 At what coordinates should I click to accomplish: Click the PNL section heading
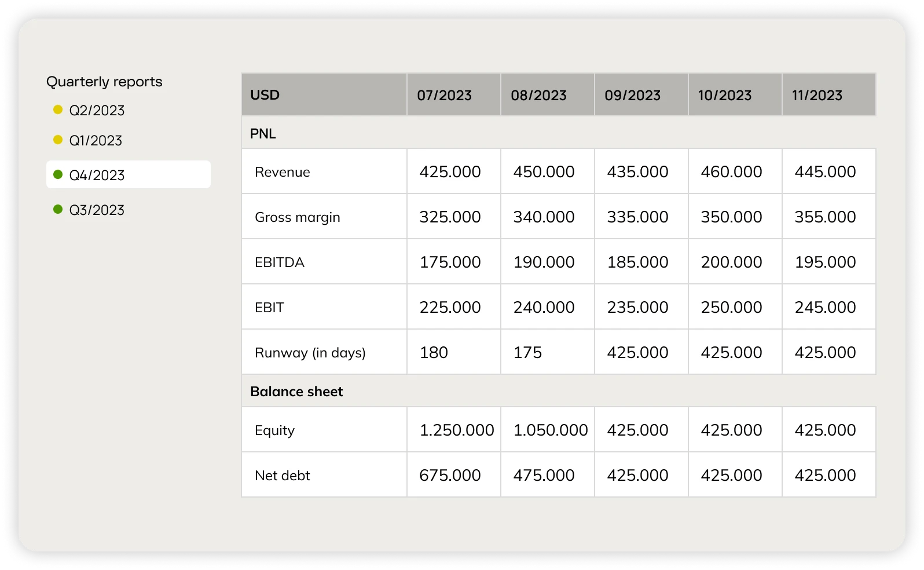pos(263,134)
